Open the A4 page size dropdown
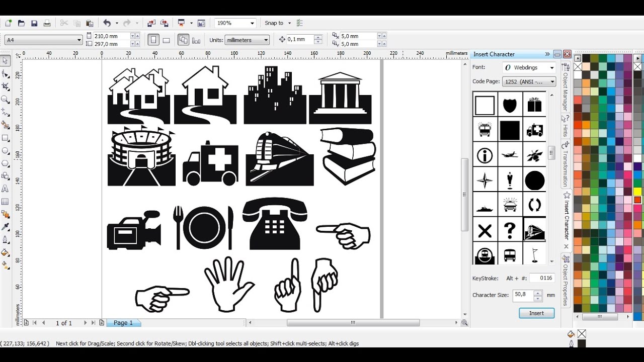644x362 pixels. click(79, 40)
